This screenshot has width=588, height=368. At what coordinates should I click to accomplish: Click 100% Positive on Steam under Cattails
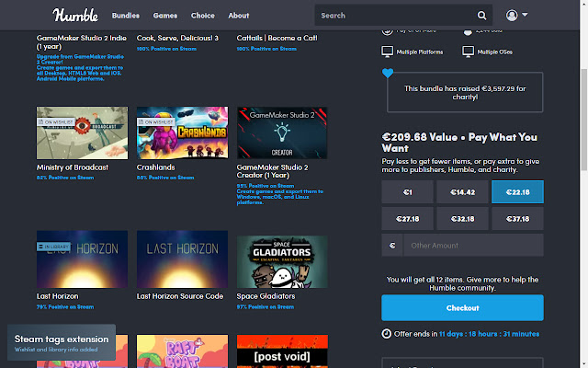(x=266, y=49)
